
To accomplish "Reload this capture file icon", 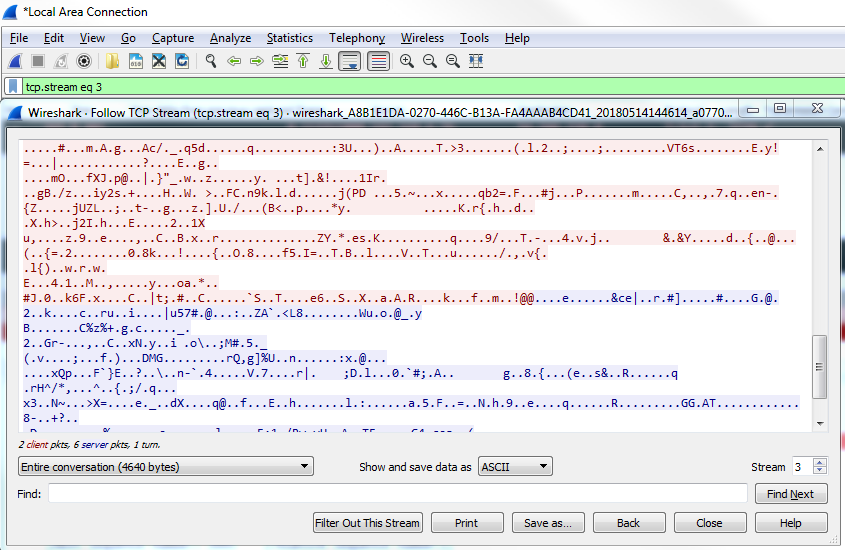I will (182, 61).
